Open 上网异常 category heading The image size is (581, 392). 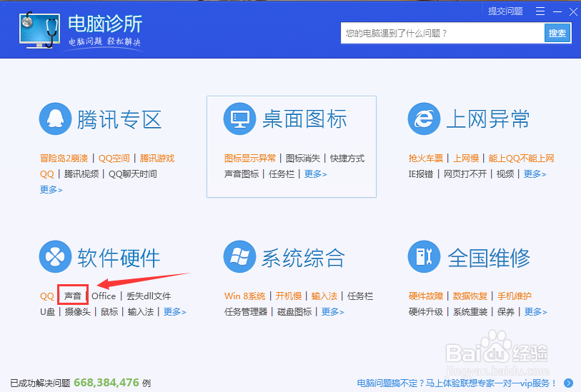[x=488, y=119]
